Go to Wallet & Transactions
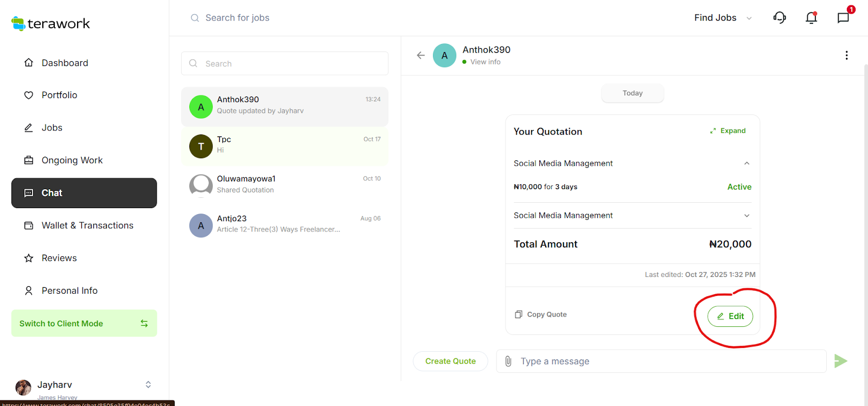 tap(87, 225)
